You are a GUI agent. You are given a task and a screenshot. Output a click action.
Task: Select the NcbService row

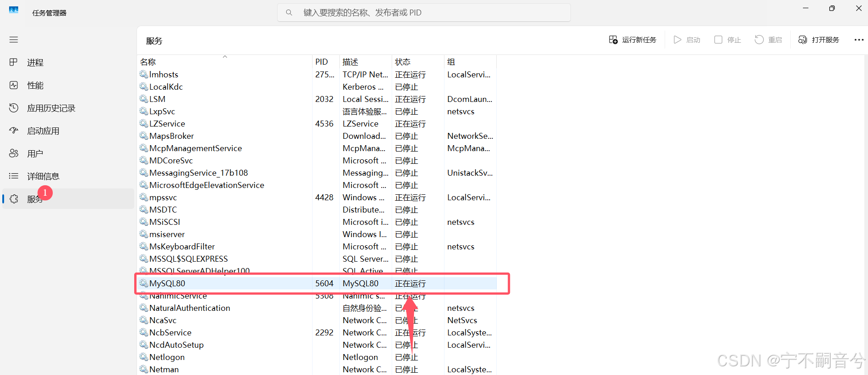click(x=317, y=333)
